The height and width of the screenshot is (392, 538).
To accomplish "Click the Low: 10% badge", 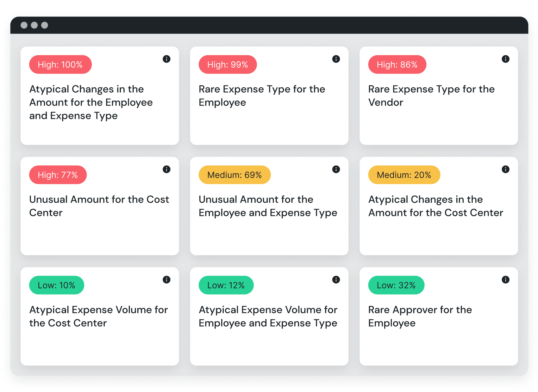I will 57,285.
